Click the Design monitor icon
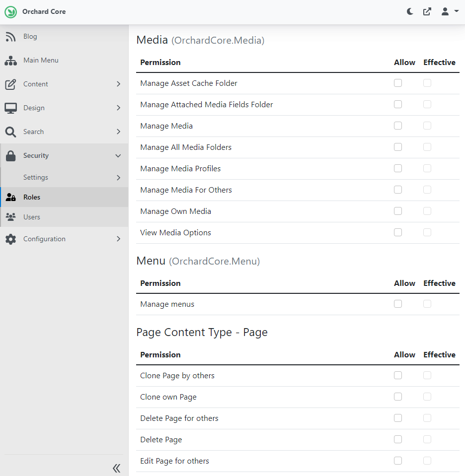 [10, 108]
